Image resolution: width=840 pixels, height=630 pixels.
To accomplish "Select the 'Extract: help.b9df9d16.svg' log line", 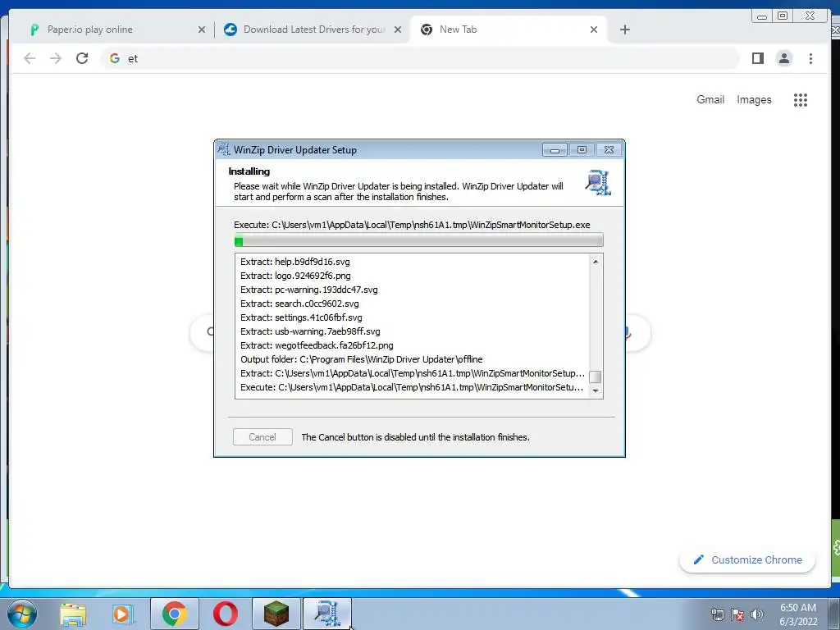I will click(295, 262).
